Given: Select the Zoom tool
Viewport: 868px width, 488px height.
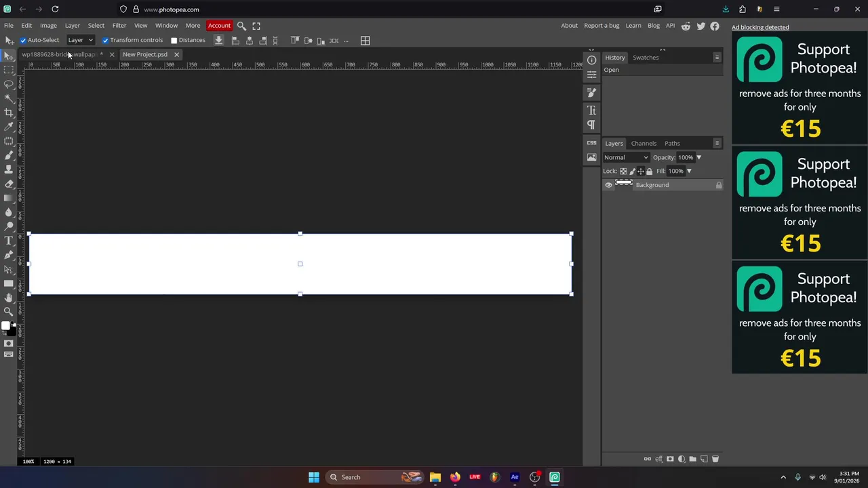Looking at the screenshot, I should click(x=9, y=312).
